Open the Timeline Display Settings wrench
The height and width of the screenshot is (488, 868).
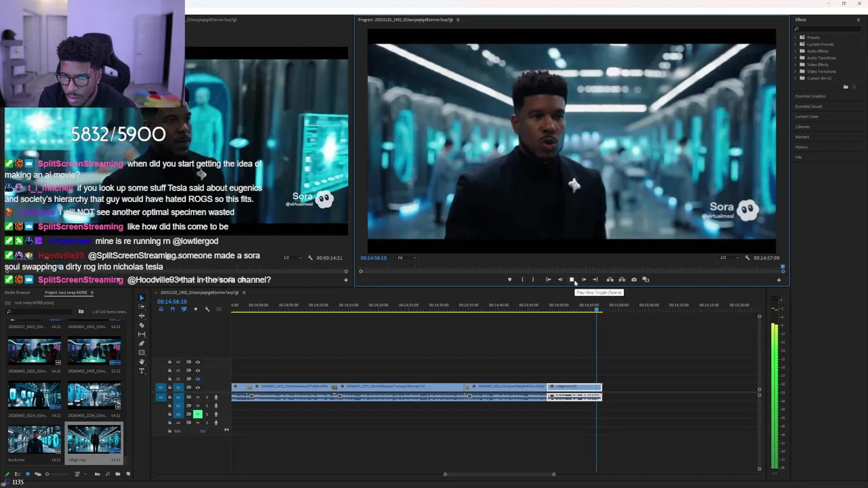click(x=207, y=309)
